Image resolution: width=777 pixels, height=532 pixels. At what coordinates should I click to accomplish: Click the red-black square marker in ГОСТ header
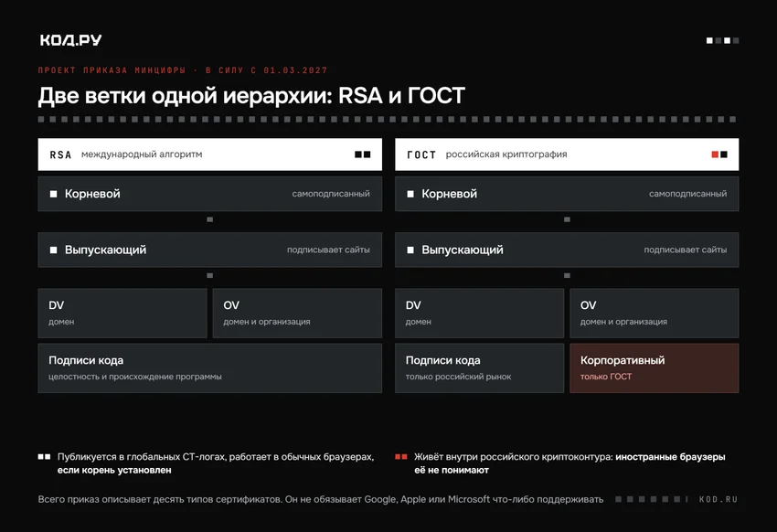pos(719,154)
